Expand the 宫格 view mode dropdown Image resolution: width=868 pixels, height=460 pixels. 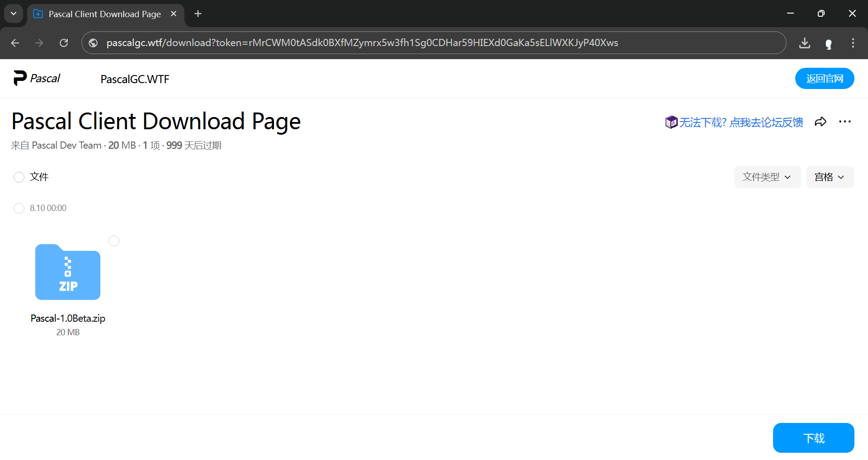tap(830, 177)
